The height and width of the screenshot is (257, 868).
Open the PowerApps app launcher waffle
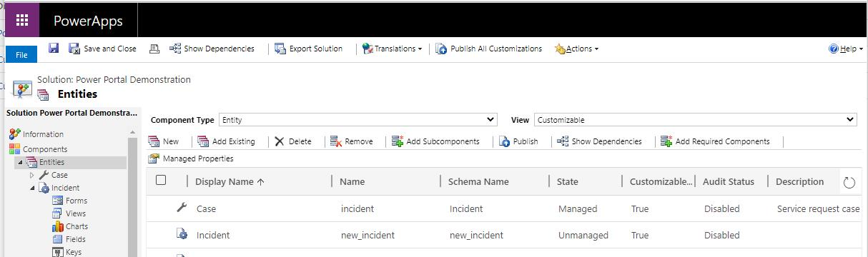[x=21, y=21]
